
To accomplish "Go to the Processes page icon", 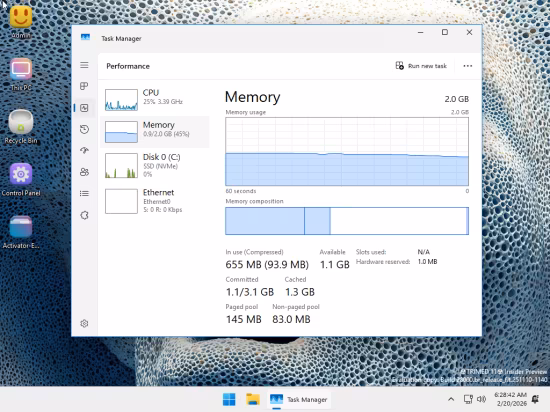I will [x=84, y=86].
